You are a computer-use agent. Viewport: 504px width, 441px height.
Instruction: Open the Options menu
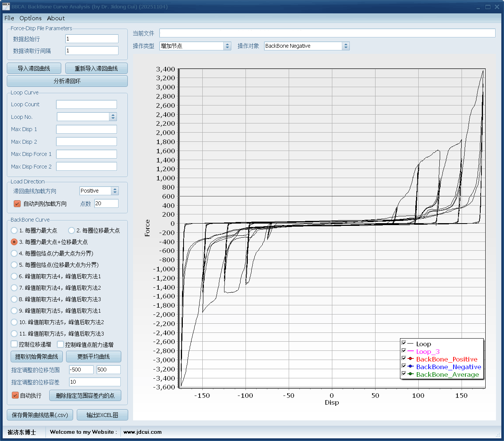pyautogui.click(x=31, y=18)
